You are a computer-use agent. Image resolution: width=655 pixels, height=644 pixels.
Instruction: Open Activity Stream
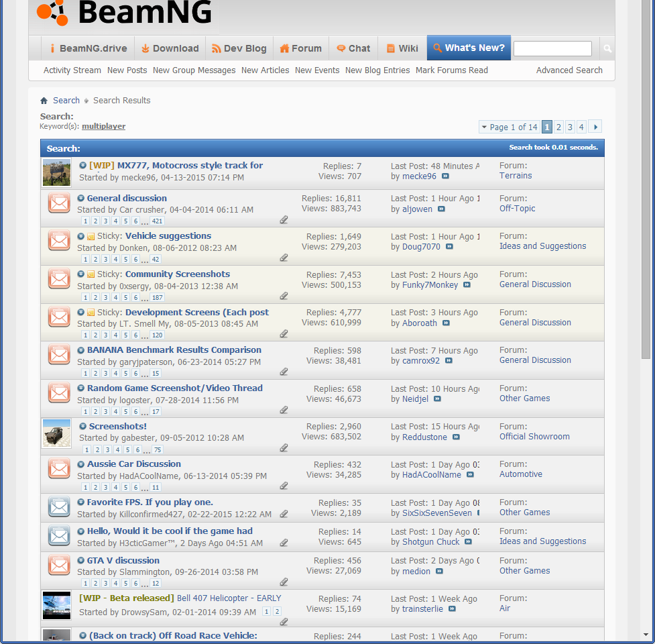[72, 70]
